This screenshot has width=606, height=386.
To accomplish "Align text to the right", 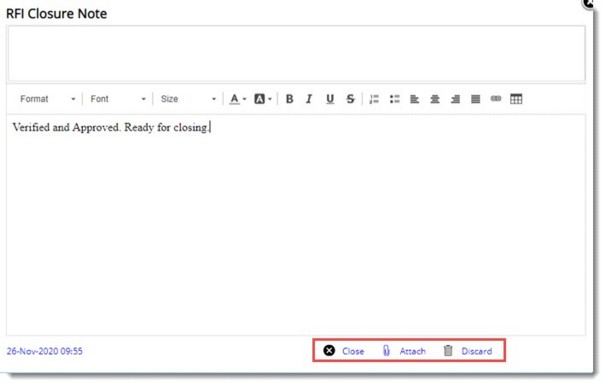I will 455,99.
